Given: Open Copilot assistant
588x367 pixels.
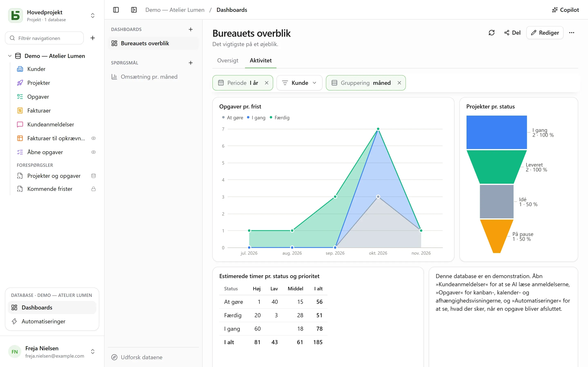Looking at the screenshot, I should coord(565,10).
